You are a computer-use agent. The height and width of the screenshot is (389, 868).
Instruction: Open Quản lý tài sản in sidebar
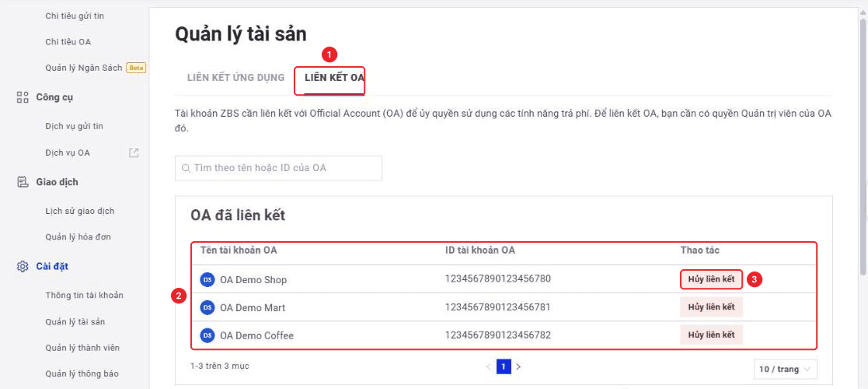(x=75, y=321)
